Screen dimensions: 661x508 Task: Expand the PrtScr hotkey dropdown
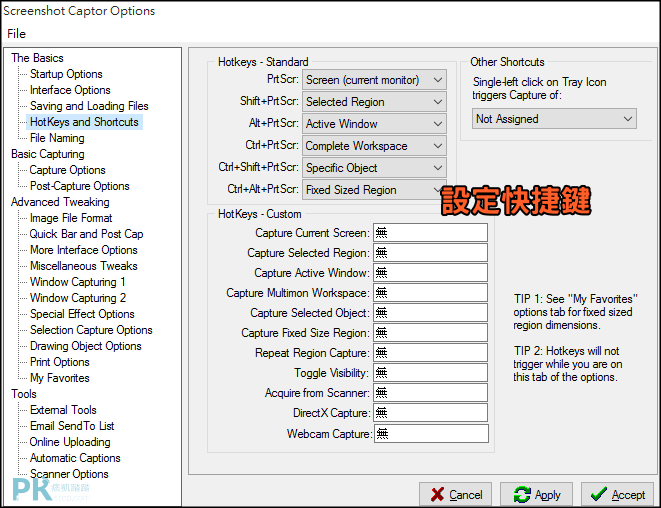point(374,80)
